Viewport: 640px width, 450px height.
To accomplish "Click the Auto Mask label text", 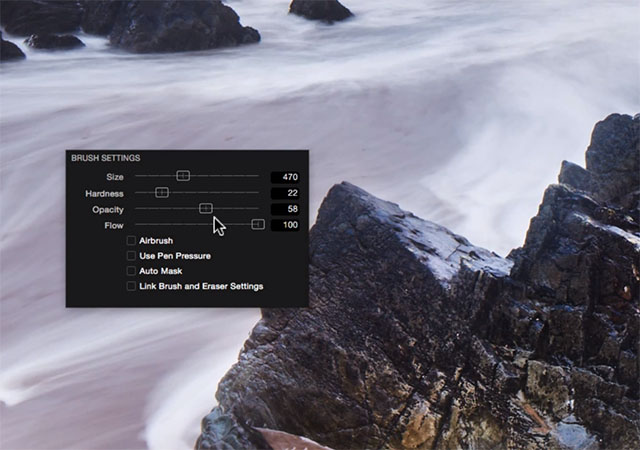I will [161, 271].
